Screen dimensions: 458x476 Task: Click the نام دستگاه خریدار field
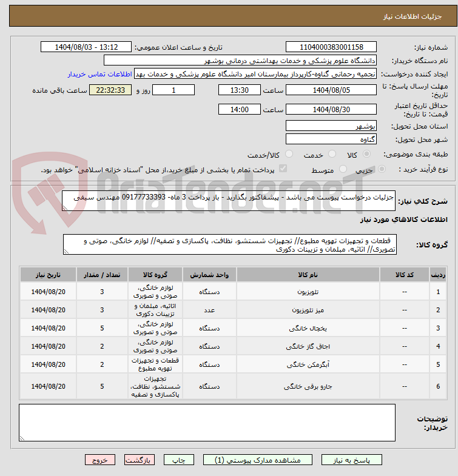click(x=240, y=61)
